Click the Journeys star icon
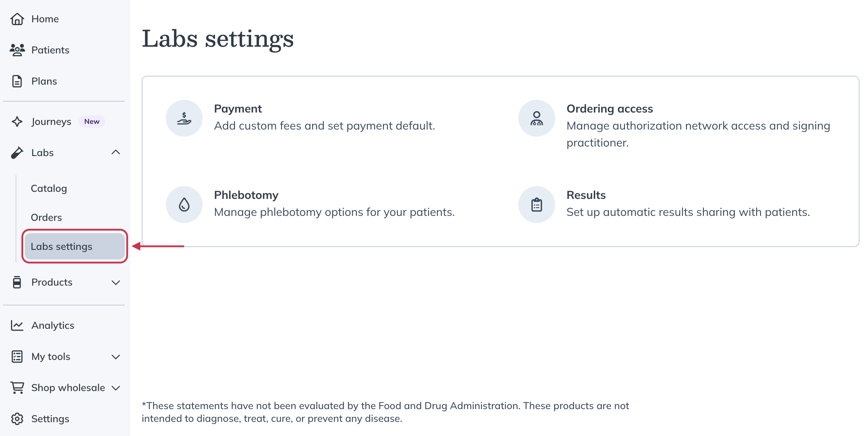868x436 pixels. coord(17,121)
